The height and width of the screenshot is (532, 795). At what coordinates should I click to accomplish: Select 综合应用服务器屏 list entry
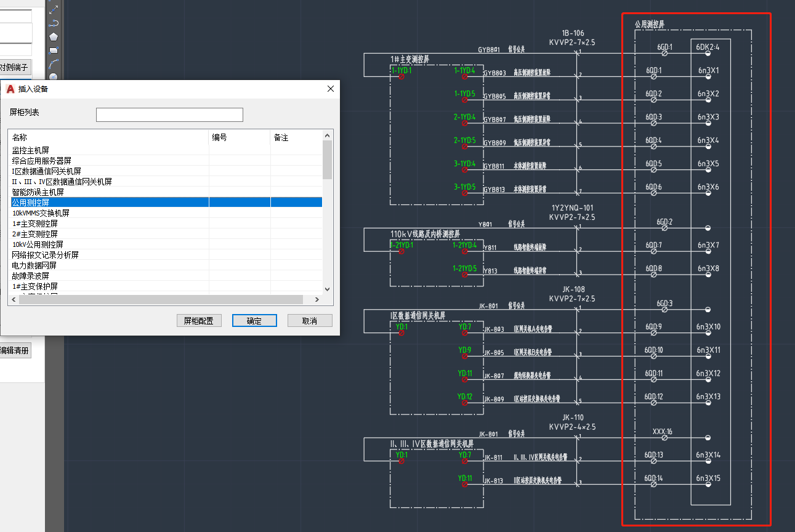pyautogui.click(x=42, y=161)
